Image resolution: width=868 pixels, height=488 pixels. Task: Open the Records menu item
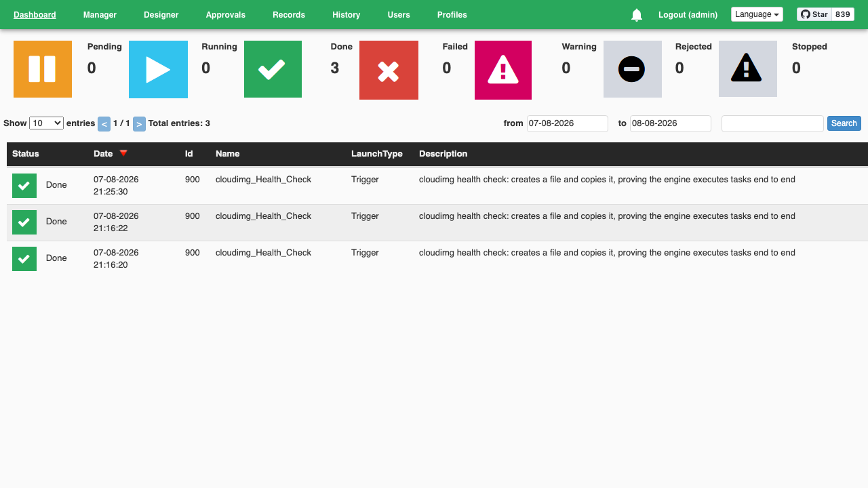click(289, 15)
